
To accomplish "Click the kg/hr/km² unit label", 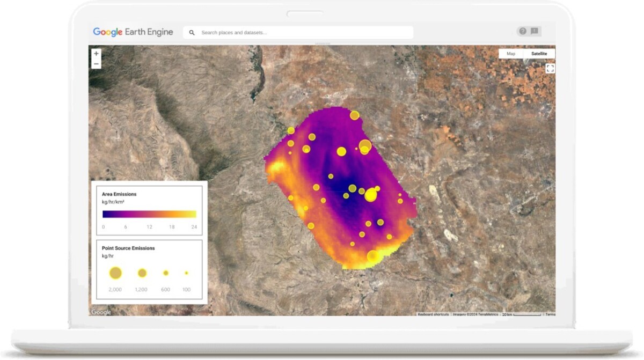I will pyautogui.click(x=113, y=202).
